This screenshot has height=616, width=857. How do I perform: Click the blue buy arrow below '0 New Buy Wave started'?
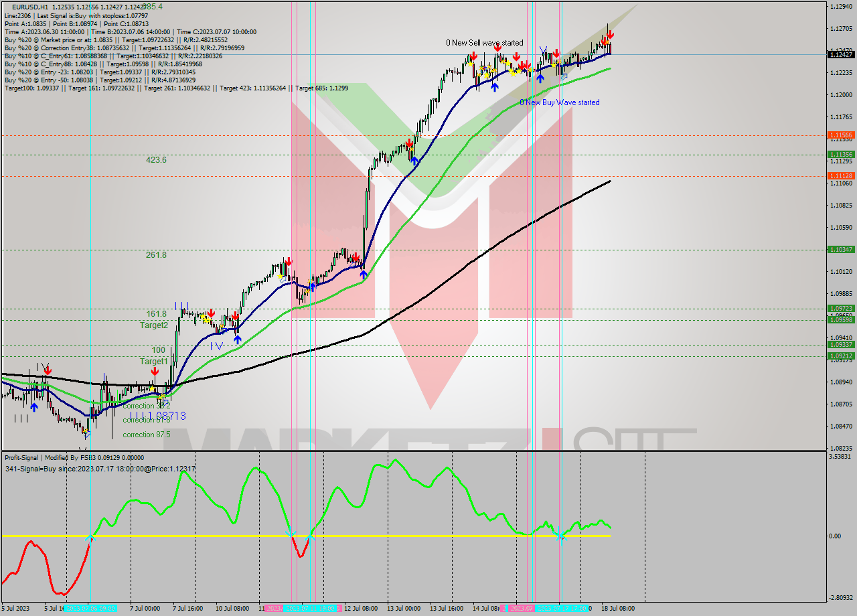pyautogui.click(x=541, y=78)
